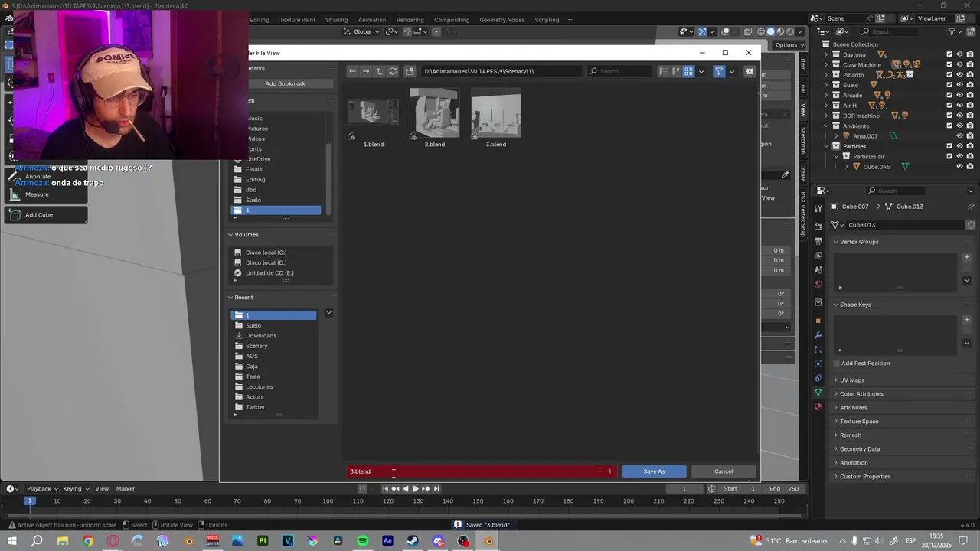Click the file browser Search field
Image resolution: width=980 pixels, height=551 pixels.
coord(620,71)
